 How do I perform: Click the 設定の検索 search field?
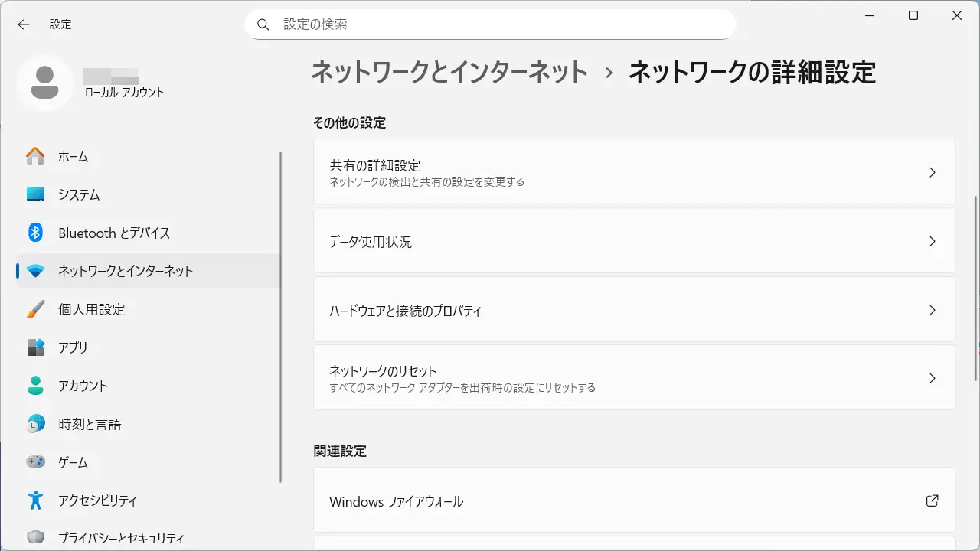click(x=490, y=24)
